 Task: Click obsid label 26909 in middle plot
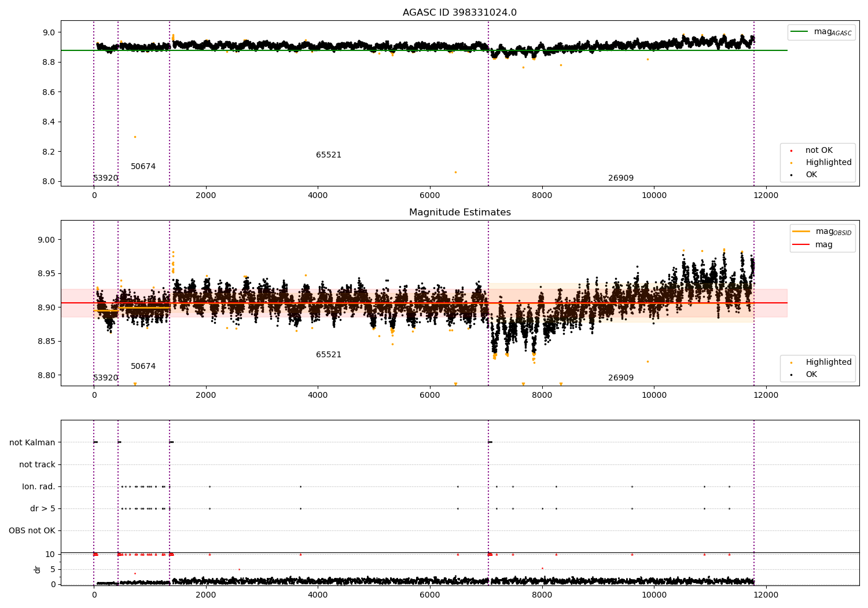point(621,378)
